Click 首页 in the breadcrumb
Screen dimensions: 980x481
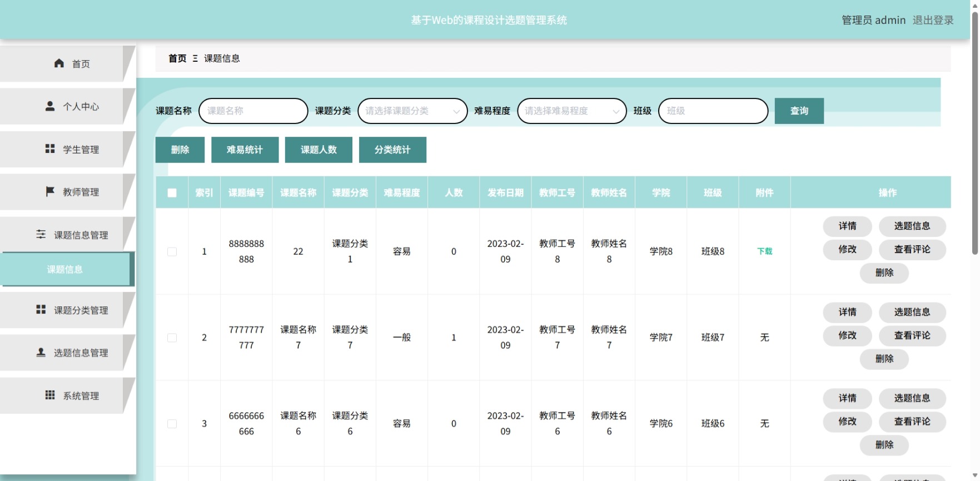point(177,58)
